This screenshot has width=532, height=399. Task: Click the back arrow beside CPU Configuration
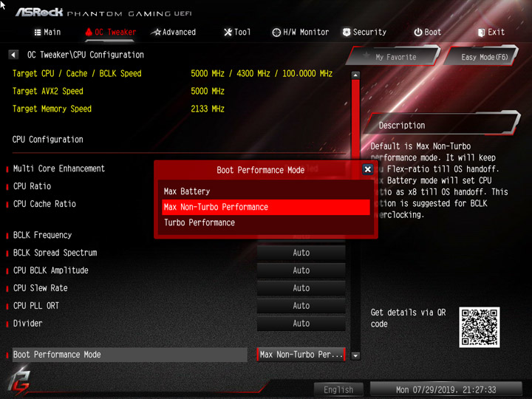(13, 55)
